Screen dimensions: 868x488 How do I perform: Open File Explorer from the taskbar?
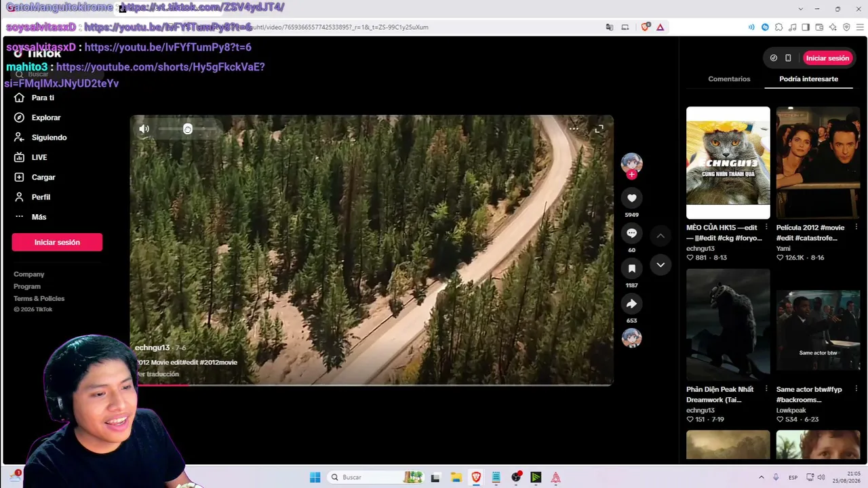(456, 477)
